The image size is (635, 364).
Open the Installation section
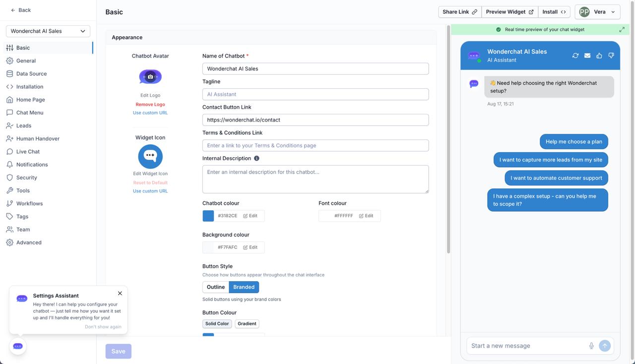click(x=48, y=86)
